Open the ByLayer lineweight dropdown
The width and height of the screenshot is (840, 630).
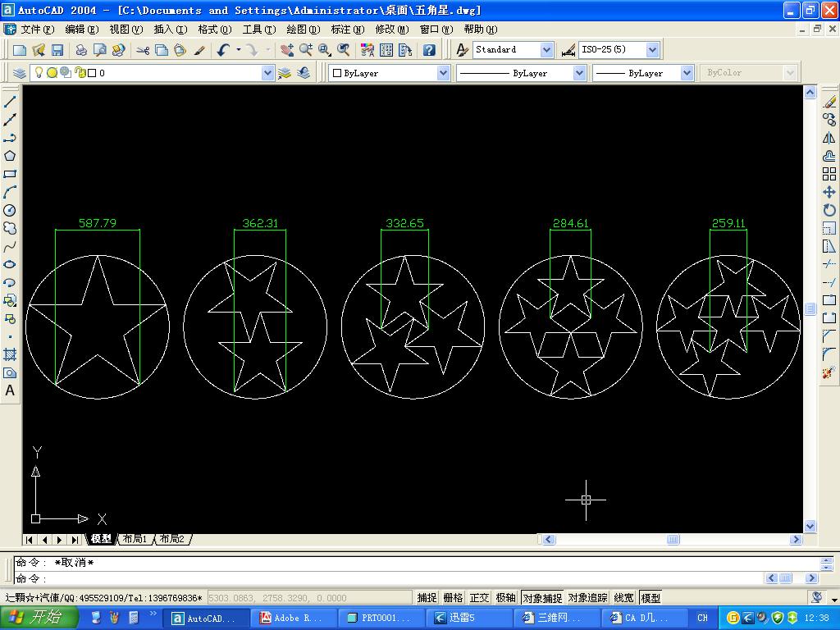pyautogui.click(x=687, y=73)
